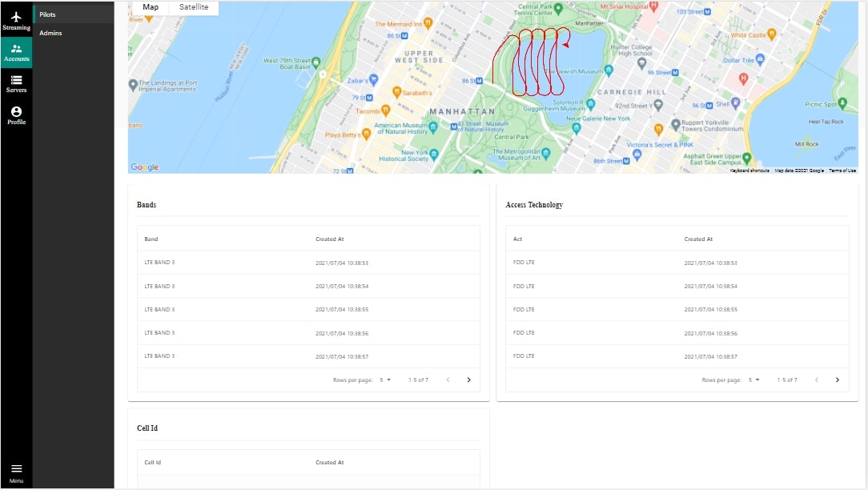
Task: Click the Ruppert Yorkville Towers marker
Action: [675, 125]
